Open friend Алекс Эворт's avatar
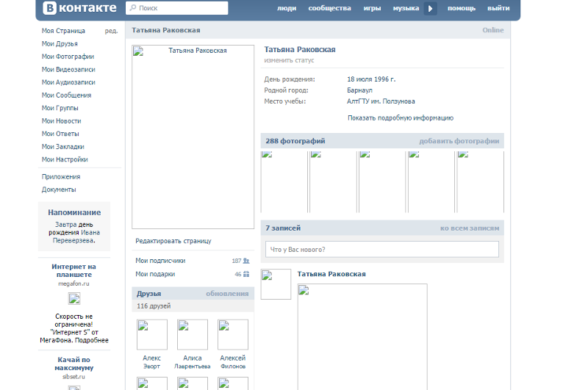588x390 pixels. [152, 335]
